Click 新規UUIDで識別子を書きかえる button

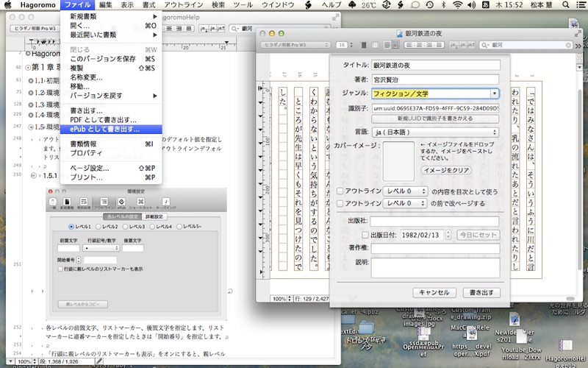(x=435, y=118)
